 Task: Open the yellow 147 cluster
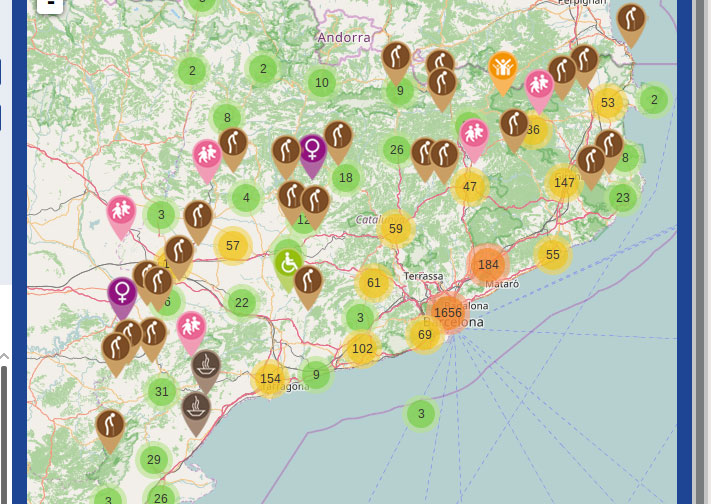click(x=564, y=182)
